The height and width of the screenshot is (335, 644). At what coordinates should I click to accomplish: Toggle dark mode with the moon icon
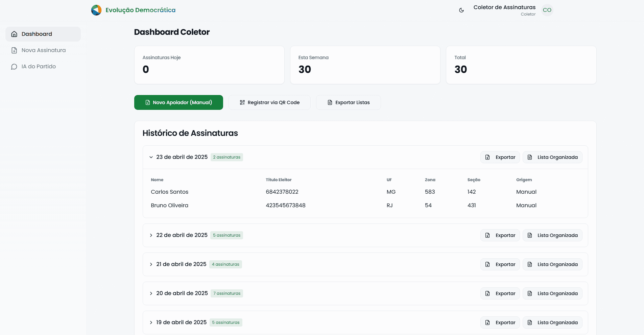tap(461, 10)
